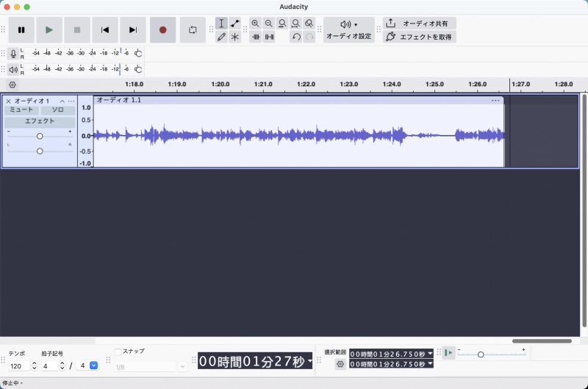Select the Multi-tool asterisk icon

click(234, 37)
